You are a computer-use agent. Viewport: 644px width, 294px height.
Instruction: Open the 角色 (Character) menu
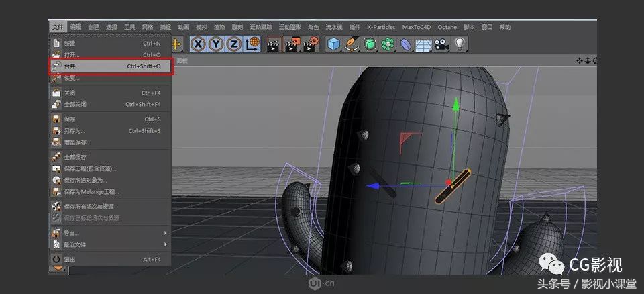[x=313, y=27]
